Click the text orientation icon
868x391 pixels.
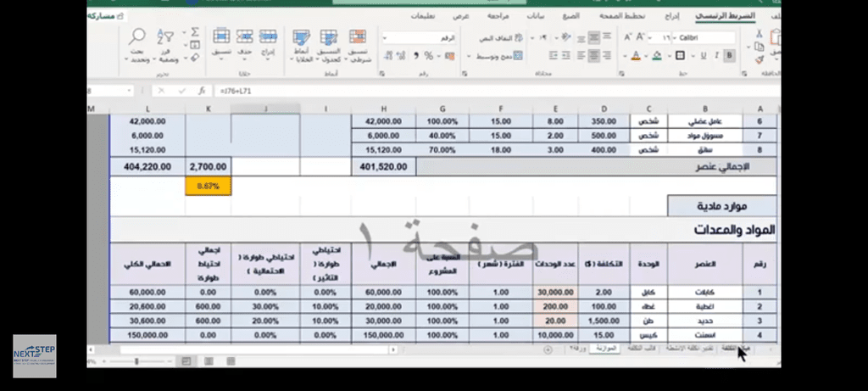[565, 38]
